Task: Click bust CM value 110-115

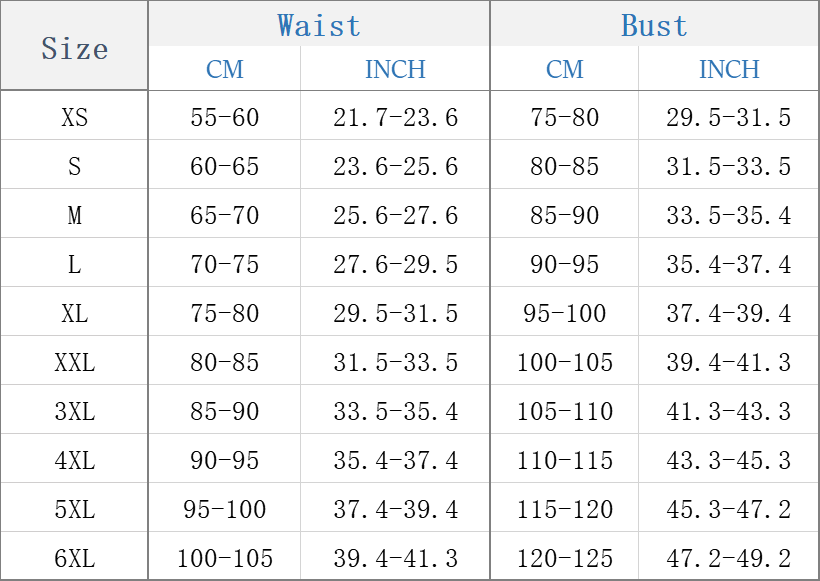Action: pos(565,461)
